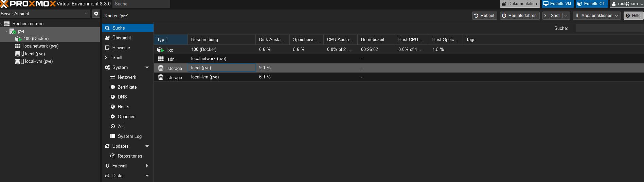644x182 pixels.
Task: Click the Proxmox logo
Action: point(28,4)
